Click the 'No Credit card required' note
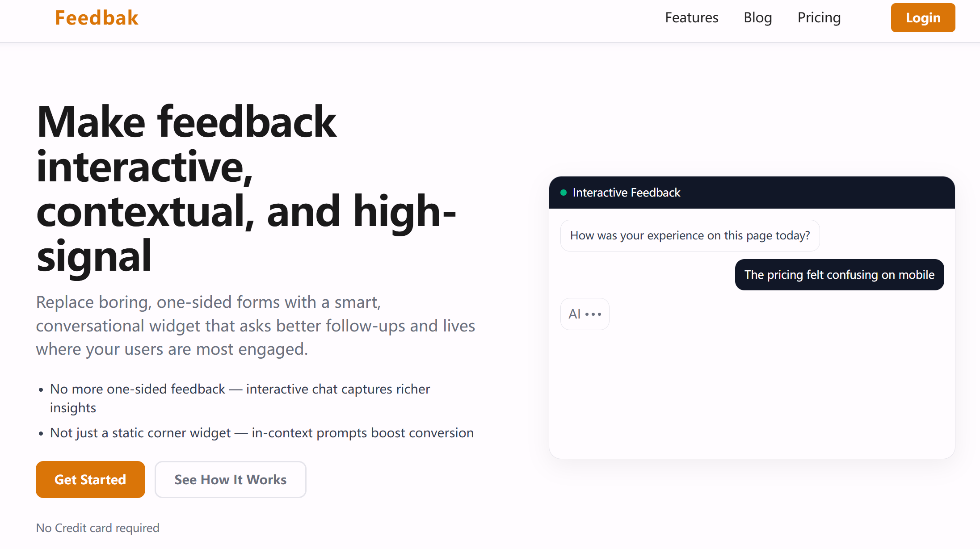The image size is (980, 549). pyautogui.click(x=97, y=528)
